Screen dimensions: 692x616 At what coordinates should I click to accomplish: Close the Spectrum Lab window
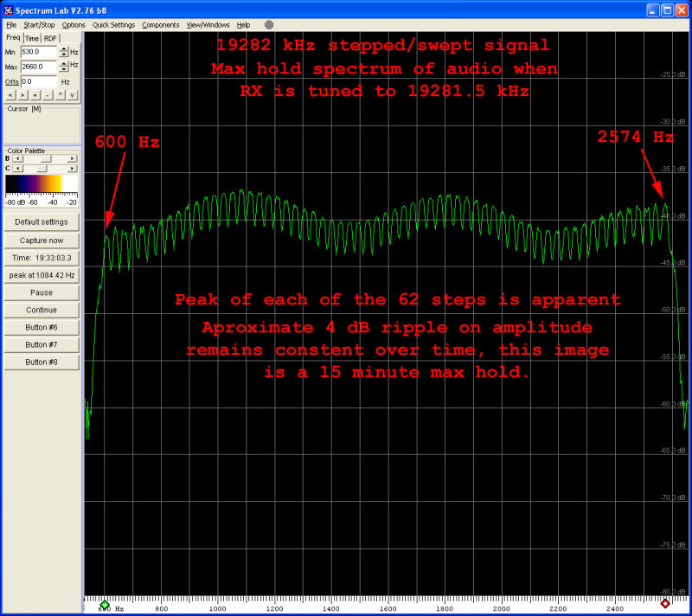coord(682,10)
